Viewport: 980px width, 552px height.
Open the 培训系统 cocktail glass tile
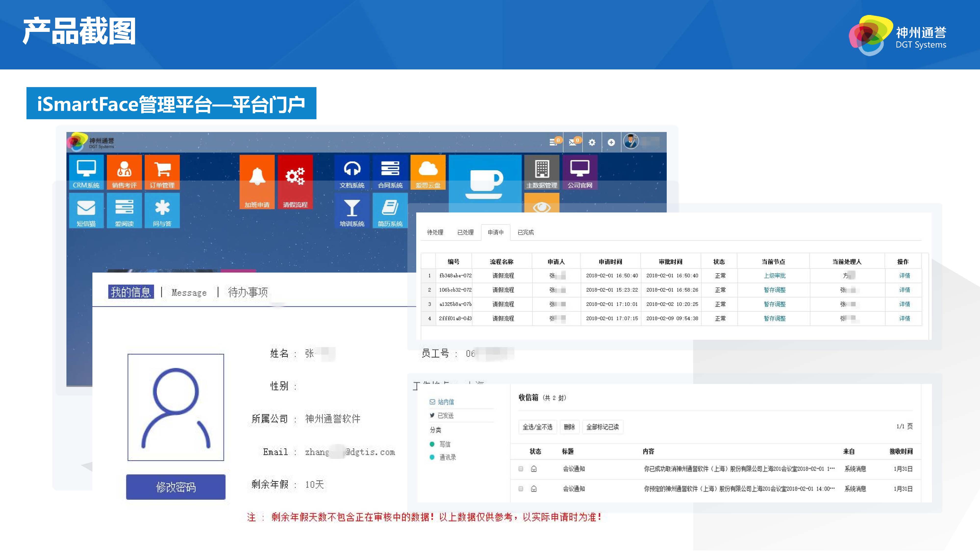[352, 210]
